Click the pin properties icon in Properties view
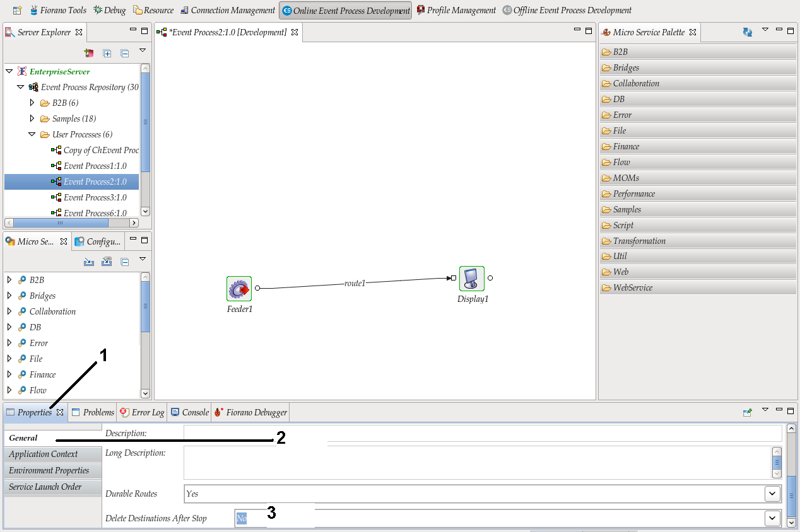The height and width of the screenshot is (532, 800). click(748, 412)
